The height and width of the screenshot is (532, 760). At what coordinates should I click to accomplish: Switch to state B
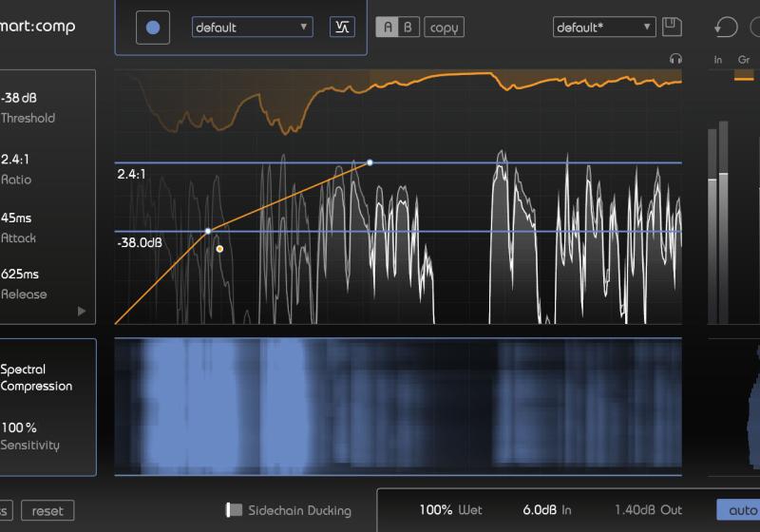(408, 28)
